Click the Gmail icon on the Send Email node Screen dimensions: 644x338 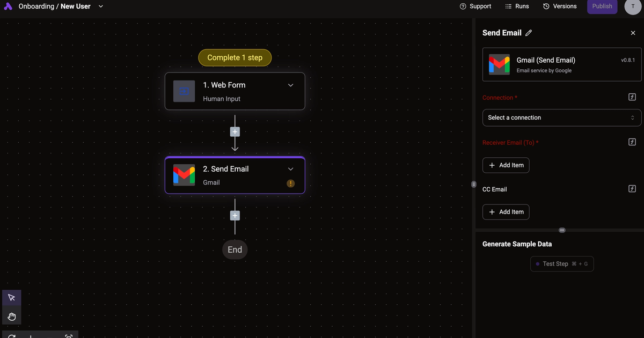(x=184, y=175)
